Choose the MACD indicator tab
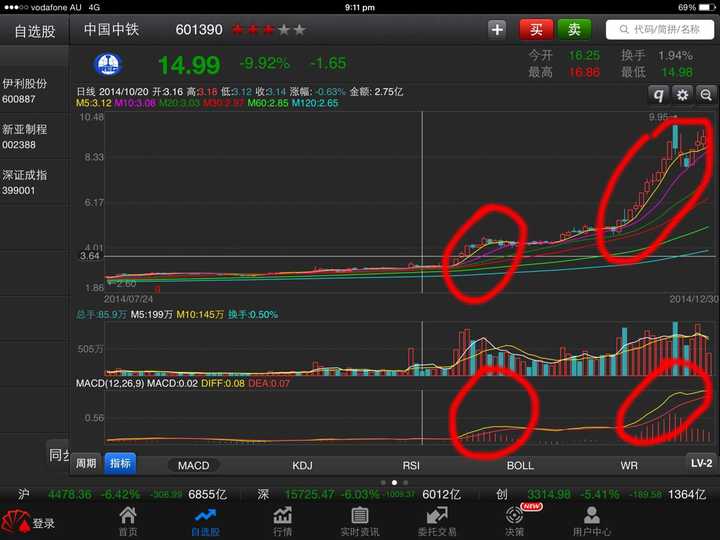Viewport: 720px width, 540px height. click(193, 466)
